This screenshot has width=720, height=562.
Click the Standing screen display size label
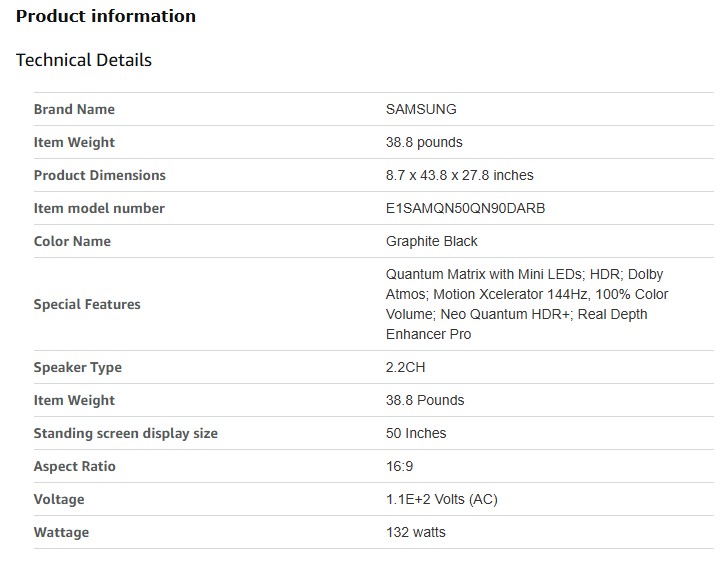click(126, 433)
